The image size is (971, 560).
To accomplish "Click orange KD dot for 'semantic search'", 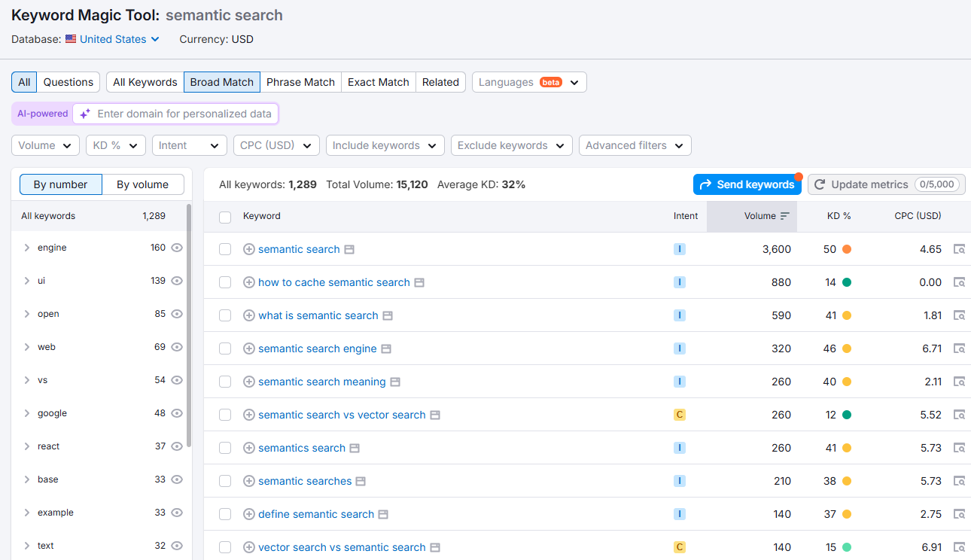I will [x=847, y=249].
